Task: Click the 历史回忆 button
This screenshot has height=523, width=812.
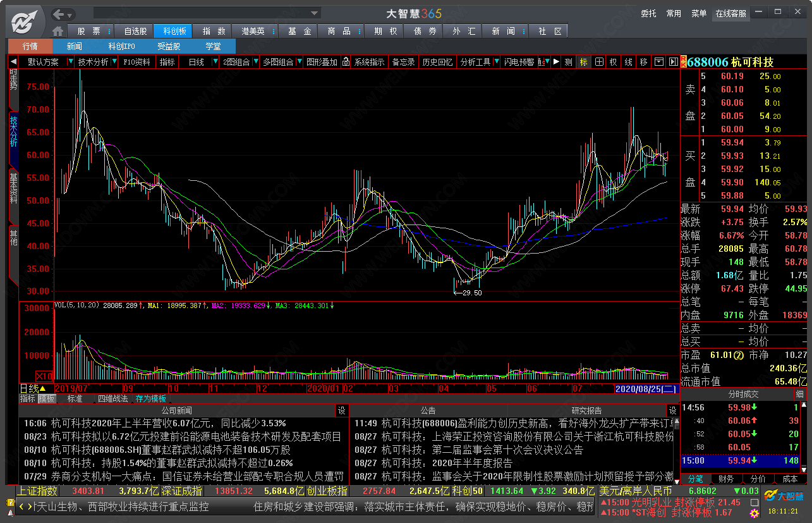Action: [x=438, y=62]
